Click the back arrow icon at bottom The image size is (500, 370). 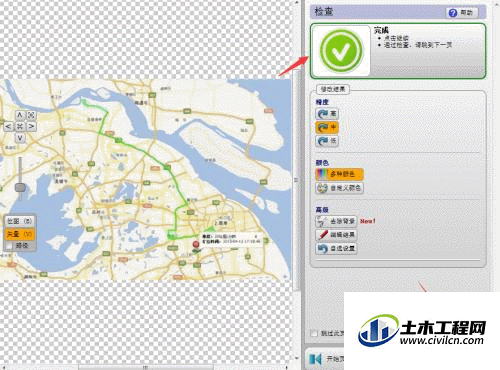coord(315,359)
